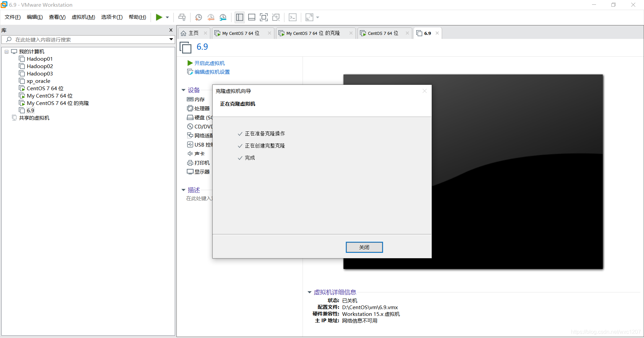644x338 pixels.
Task: Switch to My CentOS 7 64 位 的克隆 tab
Action: 313,33
